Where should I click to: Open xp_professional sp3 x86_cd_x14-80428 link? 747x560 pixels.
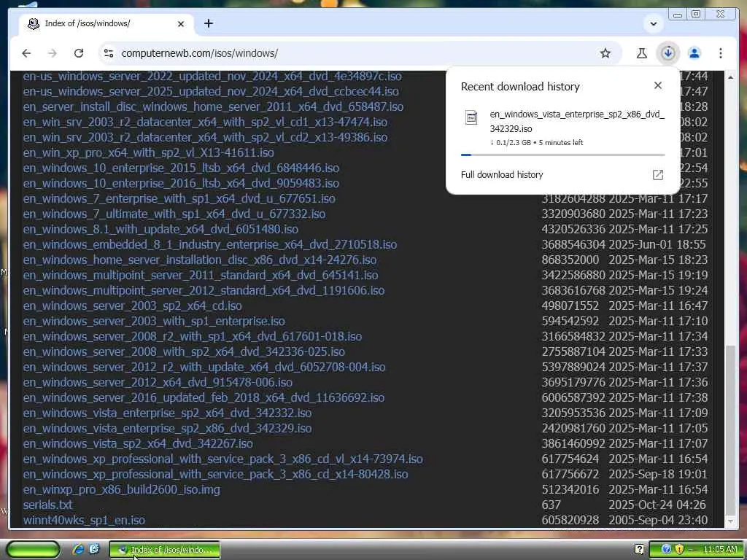click(x=215, y=474)
